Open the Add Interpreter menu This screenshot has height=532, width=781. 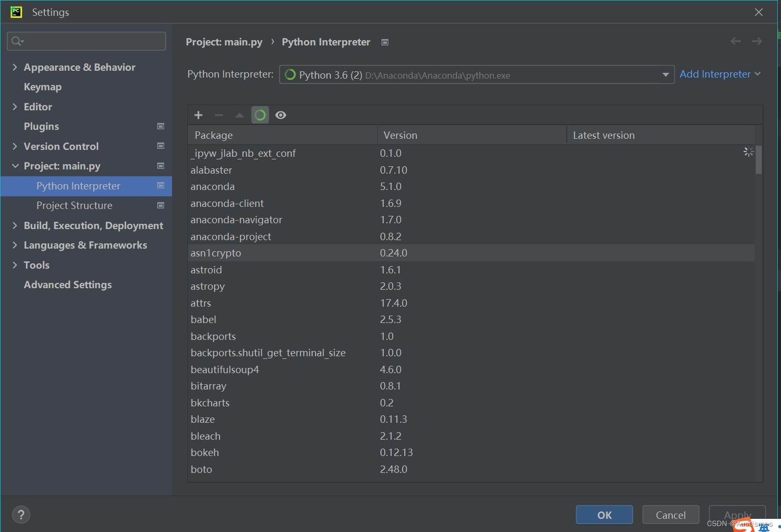click(720, 74)
